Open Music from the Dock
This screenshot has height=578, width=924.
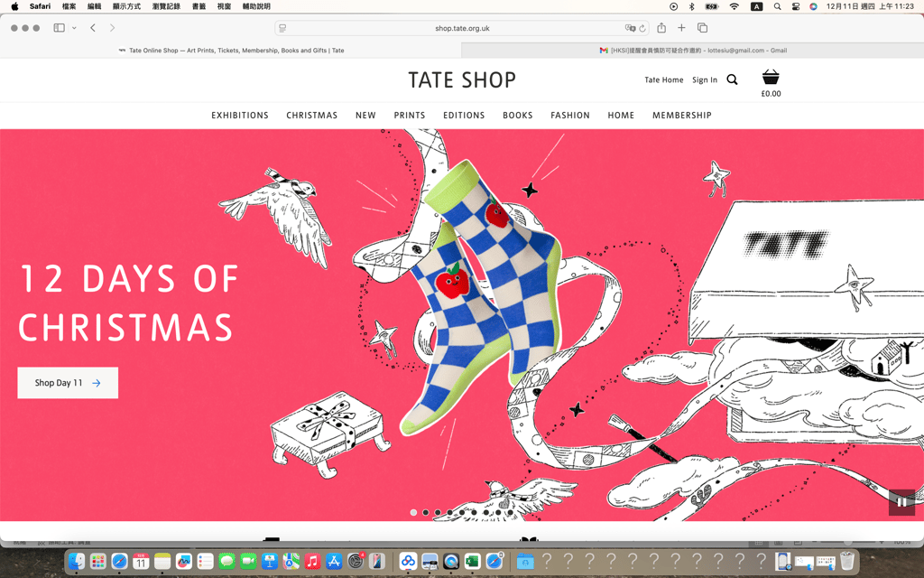(312, 561)
